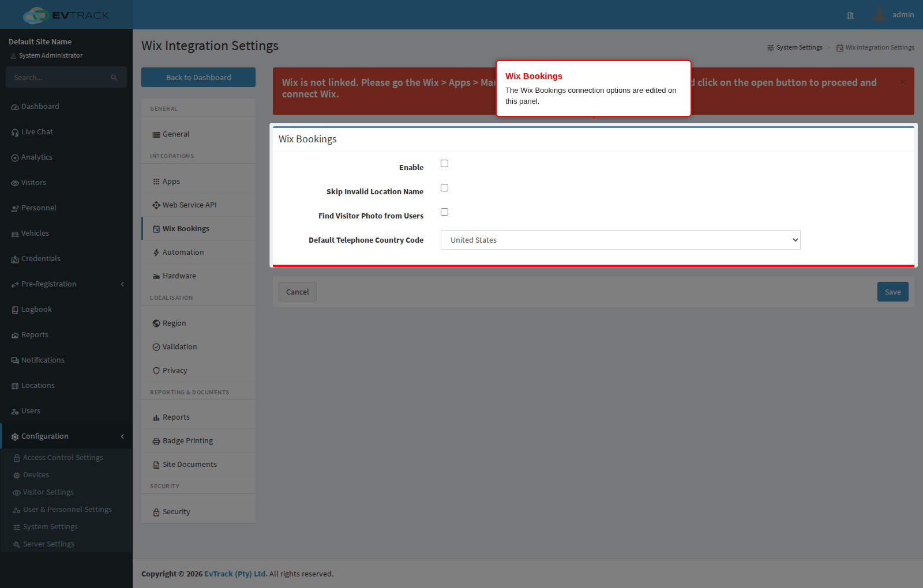Click the admin user avatar
The height and width of the screenshot is (588, 923).
879,14
